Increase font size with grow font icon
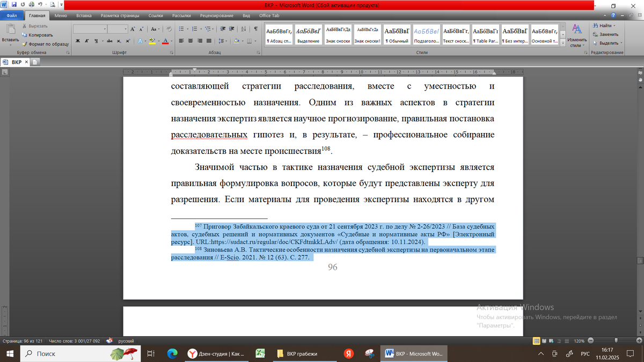The image size is (644, 362). click(x=133, y=29)
